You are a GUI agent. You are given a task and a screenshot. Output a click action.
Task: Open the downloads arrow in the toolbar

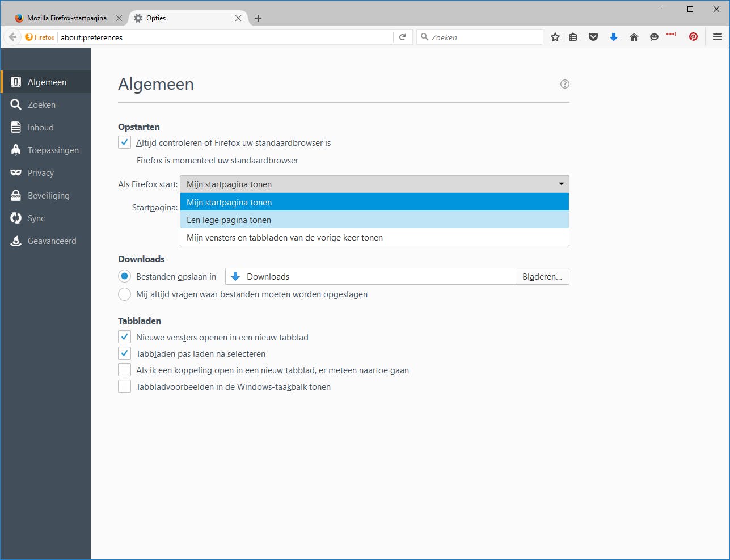(x=614, y=37)
